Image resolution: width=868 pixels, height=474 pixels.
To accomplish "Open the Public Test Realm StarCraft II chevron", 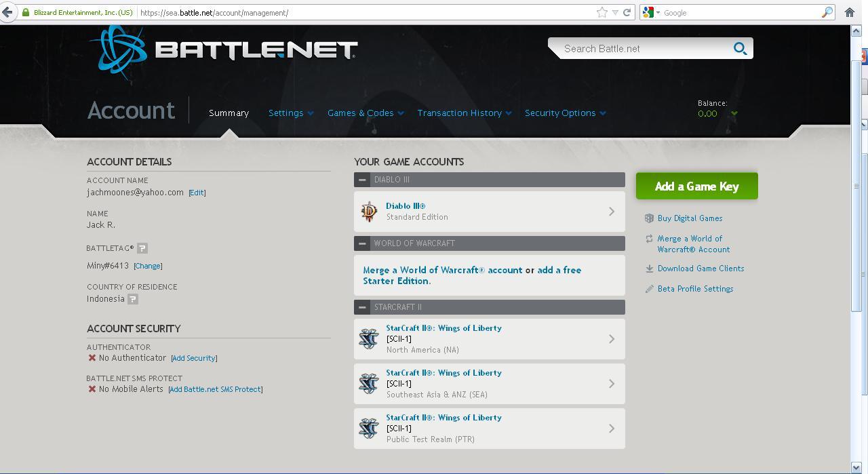I will [611, 428].
